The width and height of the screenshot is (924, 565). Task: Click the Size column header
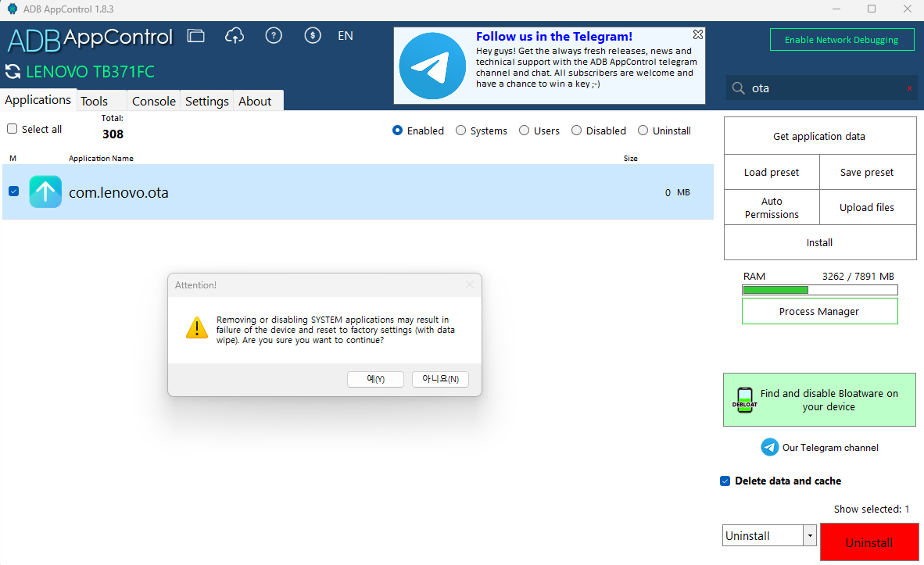[631, 158]
